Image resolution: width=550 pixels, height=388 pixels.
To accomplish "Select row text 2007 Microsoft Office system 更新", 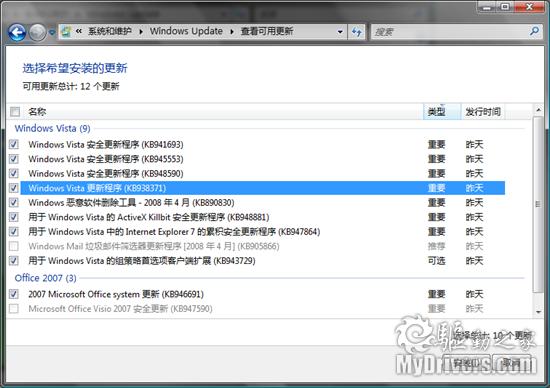I will pos(116,294).
